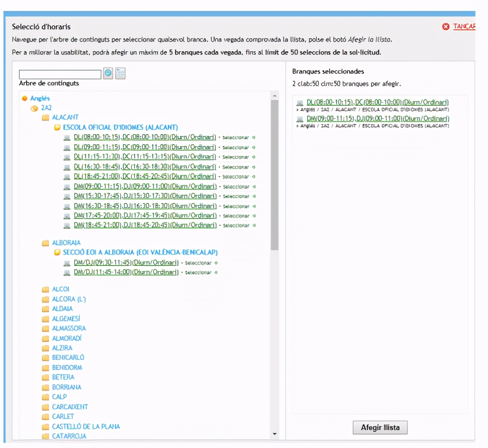Open the BORRIANA tree entry
Image resolution: width=488 pixels, height=448 pixels.
(x=67, y=387)
